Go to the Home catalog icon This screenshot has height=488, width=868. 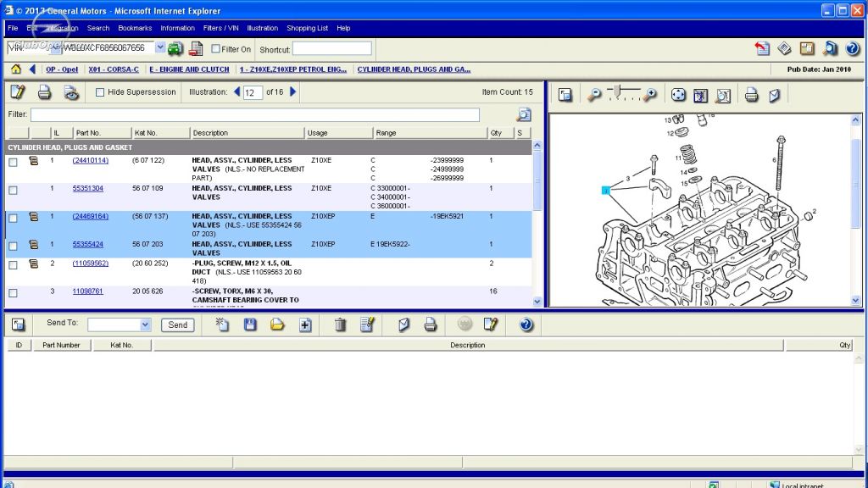(16, 69)
